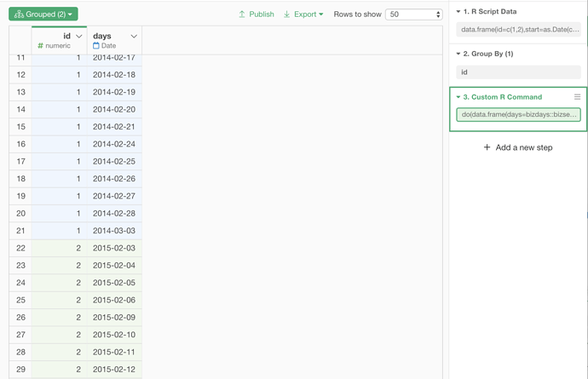Click the numeric type hash icon under id

click(x=41, y=46)
